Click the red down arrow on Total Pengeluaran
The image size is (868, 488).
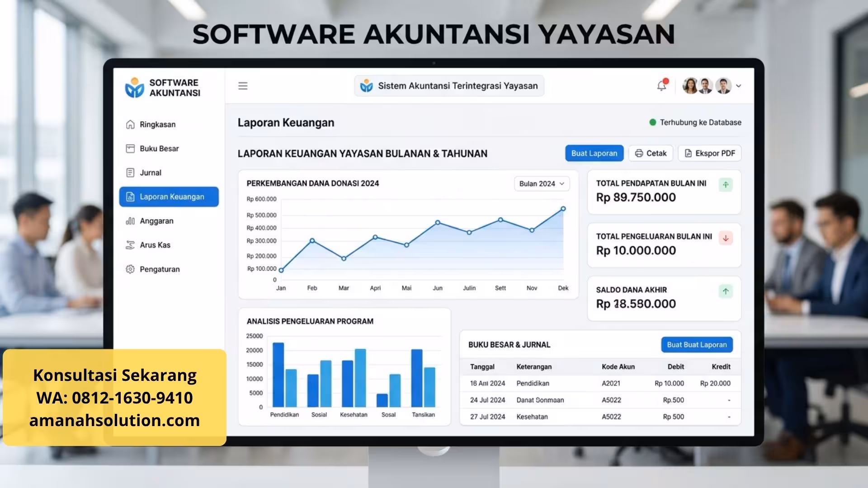(726, 238)
